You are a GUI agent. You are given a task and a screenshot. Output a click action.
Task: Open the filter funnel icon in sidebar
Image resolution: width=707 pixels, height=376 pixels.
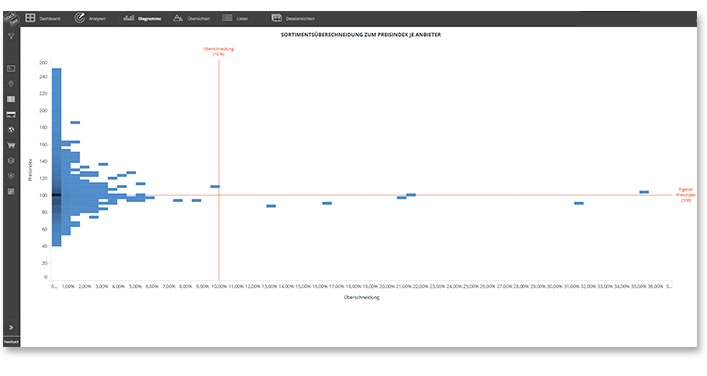(x=11, y=37)
